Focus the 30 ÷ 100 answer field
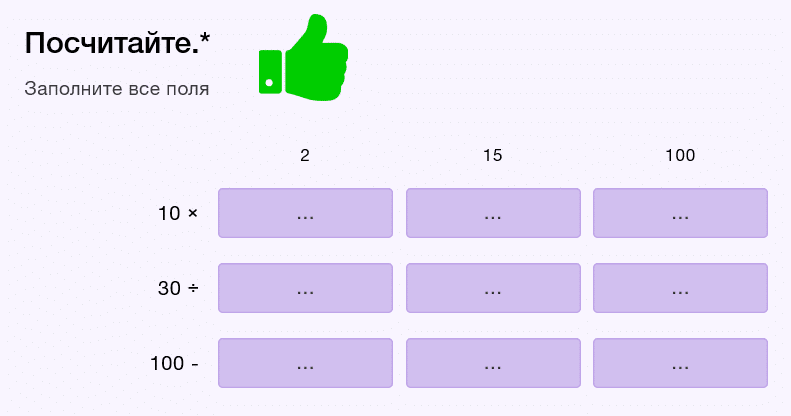791x416 pixels. [680, 288]
